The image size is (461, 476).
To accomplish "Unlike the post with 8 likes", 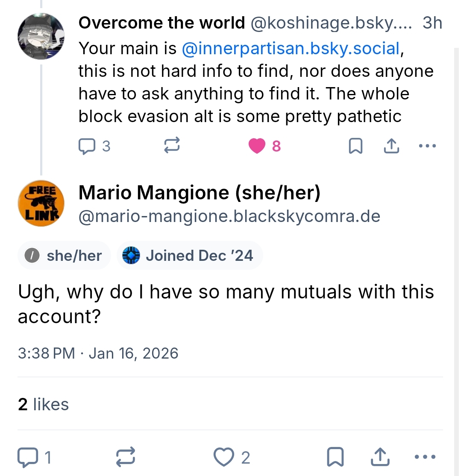I will (257, 146).
